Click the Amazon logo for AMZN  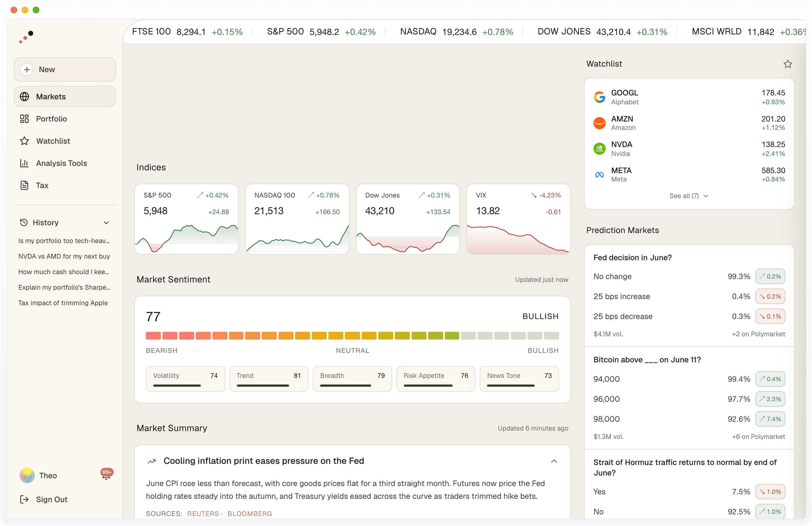tap(600, 123)
